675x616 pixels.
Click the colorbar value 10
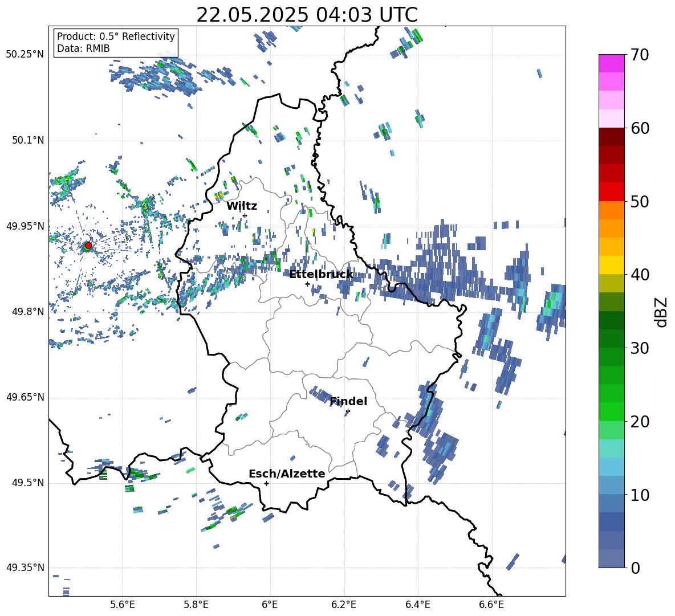pyautogui.click(x=640, y=495)
